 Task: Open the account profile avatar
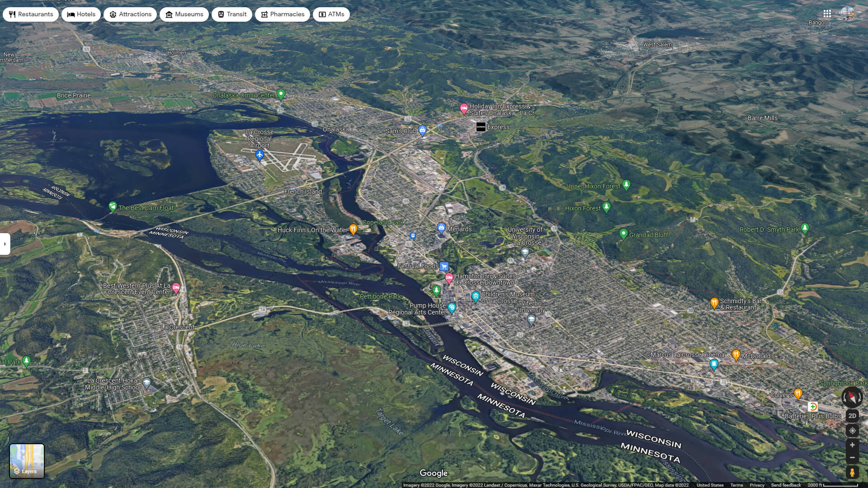[848, 14]
